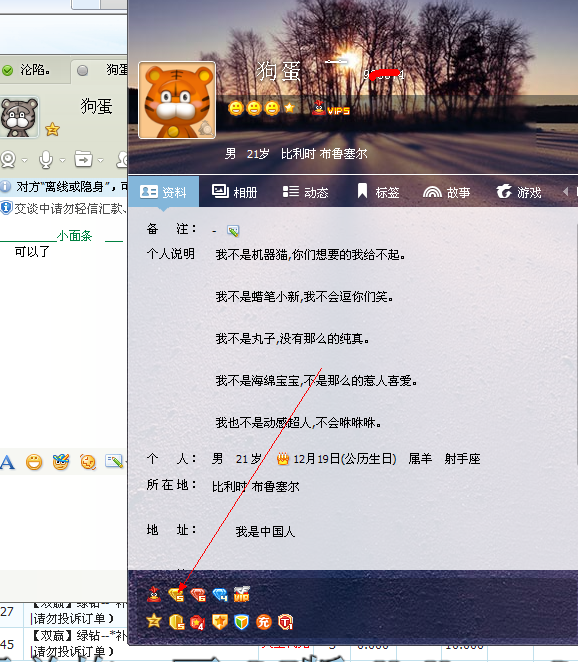Click the 小面条 sender name in the chat
The height and width of the screenshot is (662, 578).
click(x=74, y=236)
